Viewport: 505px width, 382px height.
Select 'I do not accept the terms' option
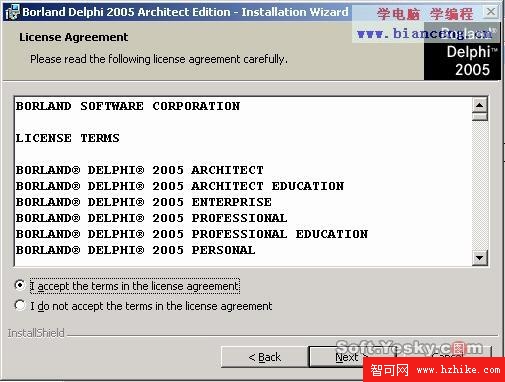coord(20,305)
